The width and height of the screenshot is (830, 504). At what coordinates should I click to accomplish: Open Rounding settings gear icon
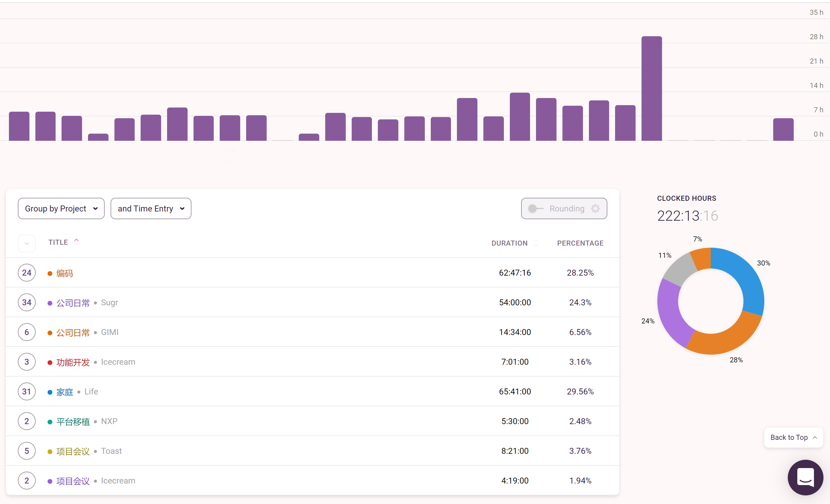[x=595, y=208]
